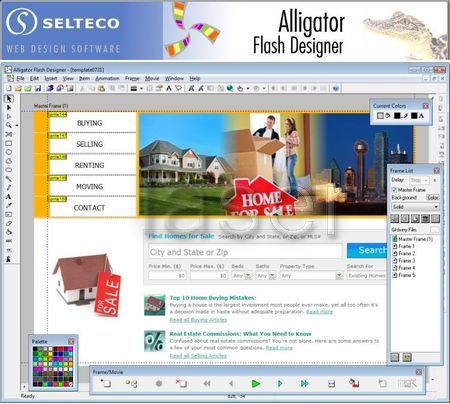Click the blue Search button

tap(366, 250)
